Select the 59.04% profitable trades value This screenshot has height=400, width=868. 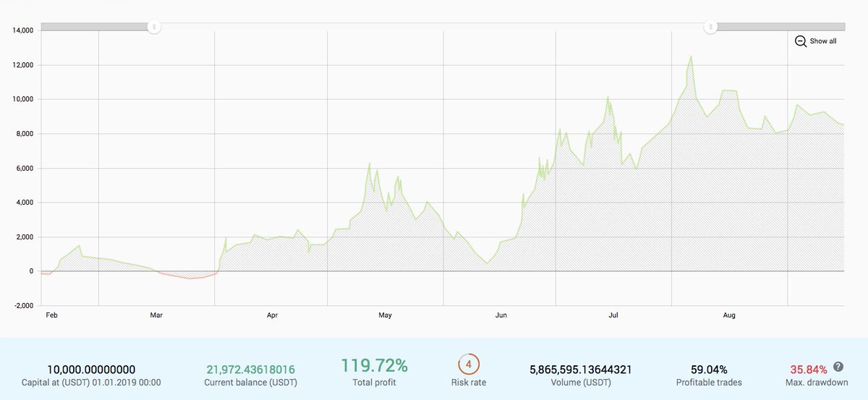pyautogui.click(x=709, y=370)
